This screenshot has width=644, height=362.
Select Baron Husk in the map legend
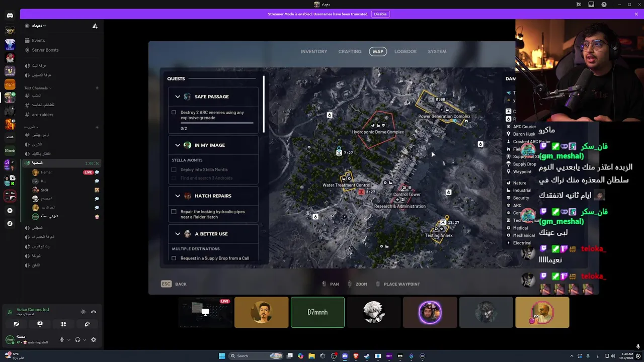pyautogui.click(x=524, y=134)
